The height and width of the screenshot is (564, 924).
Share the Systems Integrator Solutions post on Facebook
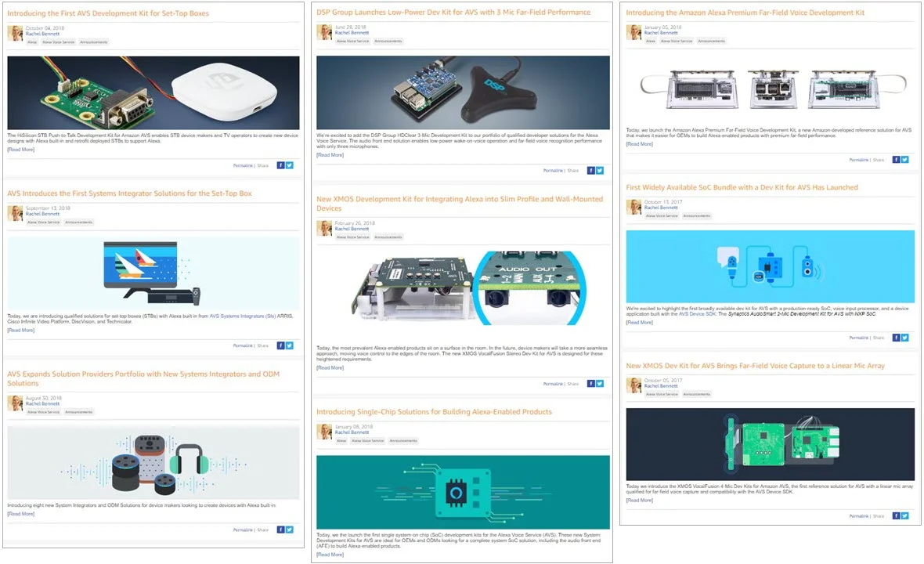(280, 346)
